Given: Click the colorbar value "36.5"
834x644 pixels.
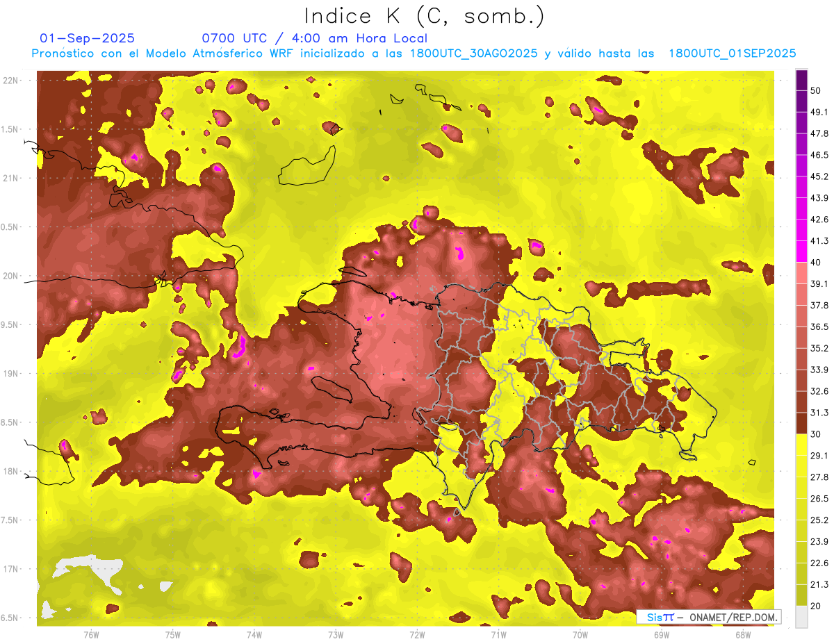Looking at the screenshot, I should tap(819, 327).
